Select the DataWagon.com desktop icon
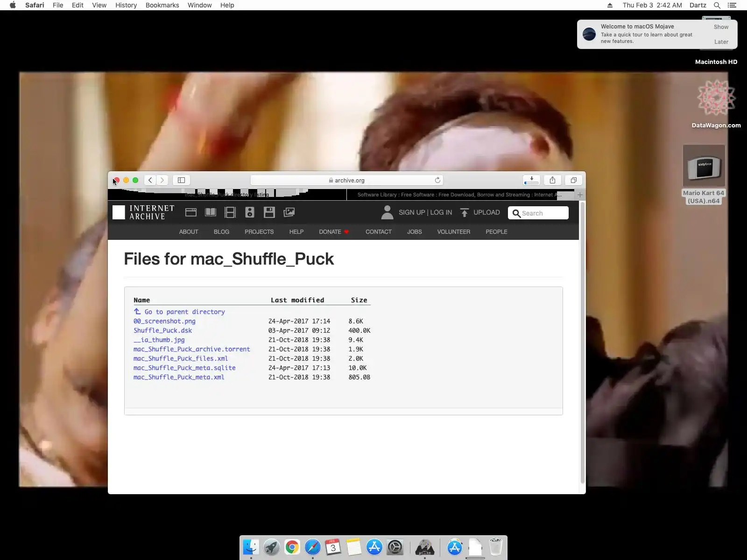Image resolution: width=747 pixels, height=560 pixels. tap(716, 104)
